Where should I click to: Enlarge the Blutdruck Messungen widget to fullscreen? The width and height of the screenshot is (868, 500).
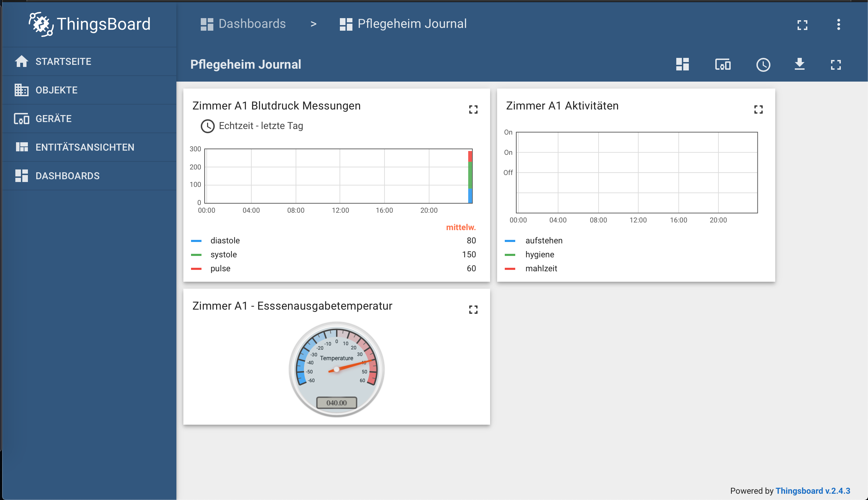[x=473, y=110]
